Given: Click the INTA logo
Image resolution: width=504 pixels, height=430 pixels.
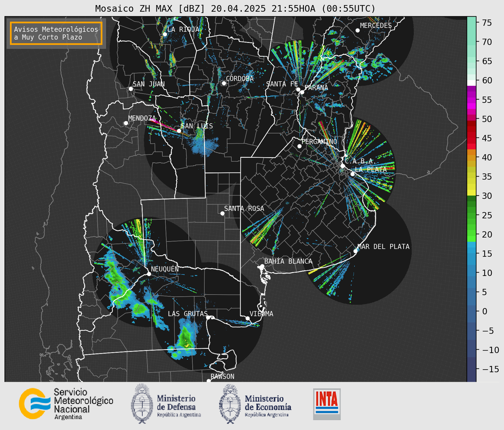Looking at the screenshot, I should coord(327,404).
